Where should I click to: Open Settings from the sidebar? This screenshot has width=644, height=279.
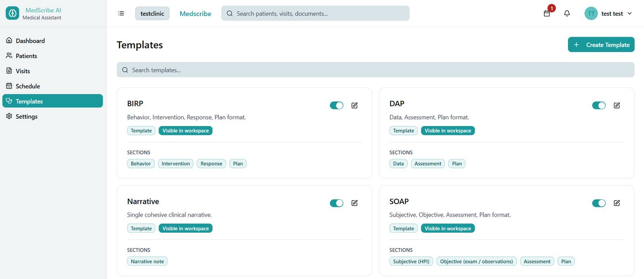tap(53, 116)
